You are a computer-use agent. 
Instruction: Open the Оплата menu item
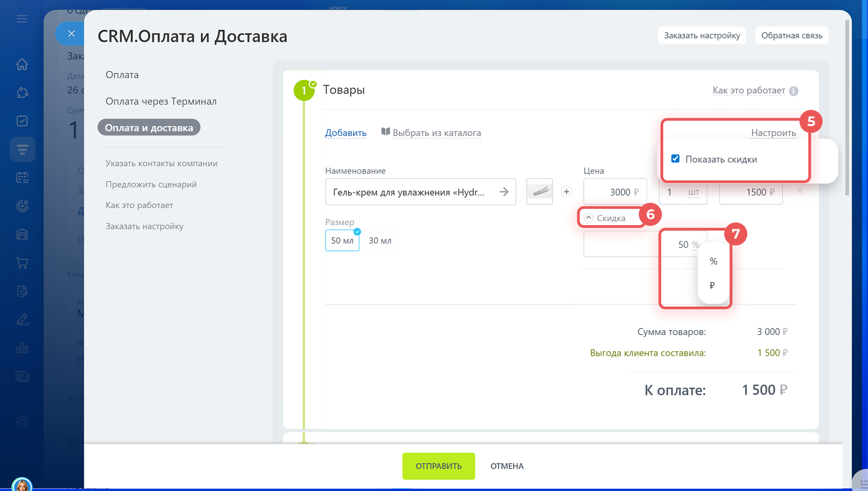click(x=122, y=75)
